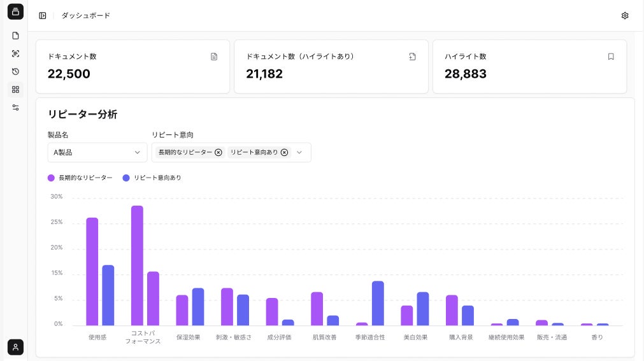Toggle 長期的なリピーター legend series
Image resolution: width=644 pixels, height=361 pixels.
(80, 178)
